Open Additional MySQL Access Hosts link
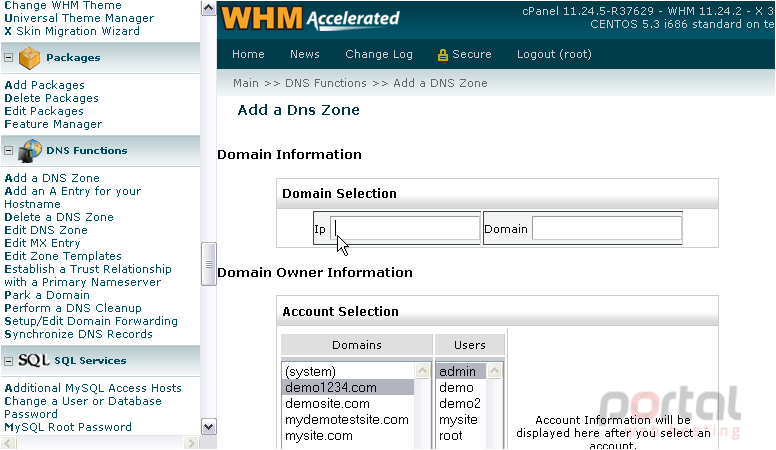 (x=93, y=388)
